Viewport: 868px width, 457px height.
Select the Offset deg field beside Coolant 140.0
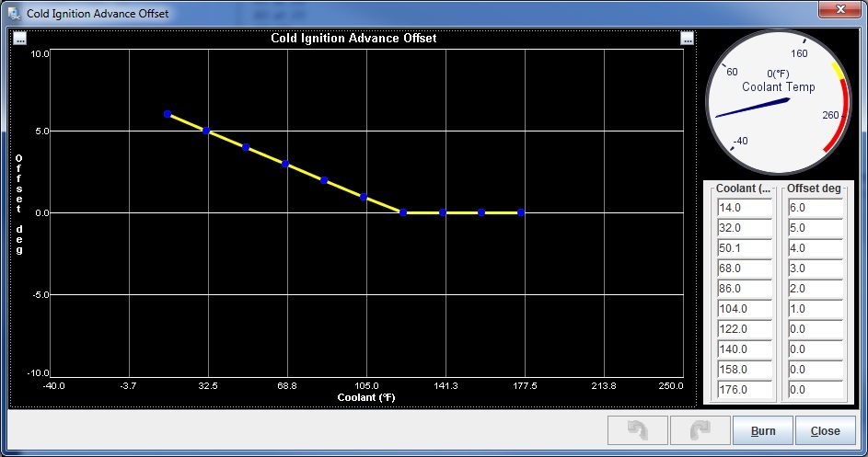point(816,349)
